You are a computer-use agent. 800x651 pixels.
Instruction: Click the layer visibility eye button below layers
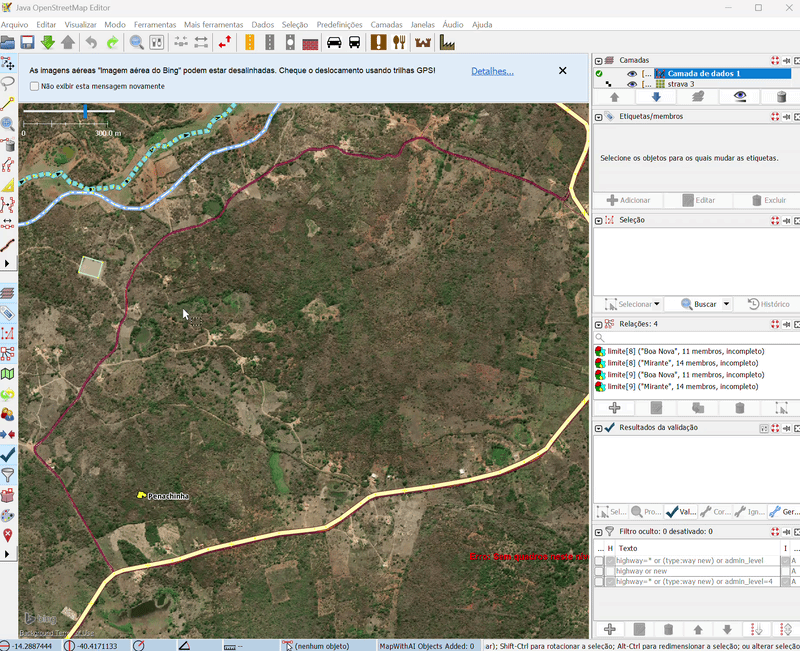740,97
